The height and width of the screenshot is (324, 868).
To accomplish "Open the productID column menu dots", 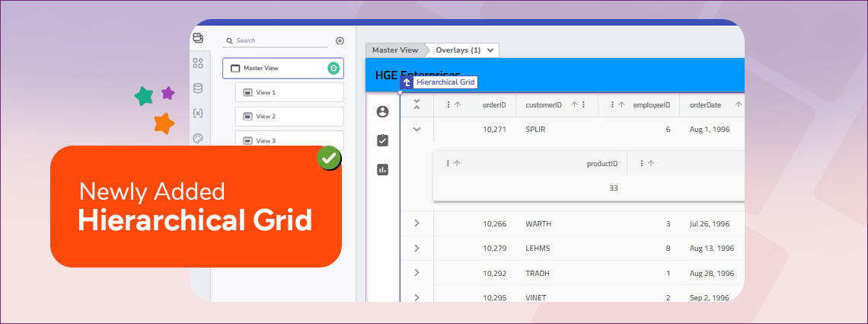I will click(x=448, y=163).
